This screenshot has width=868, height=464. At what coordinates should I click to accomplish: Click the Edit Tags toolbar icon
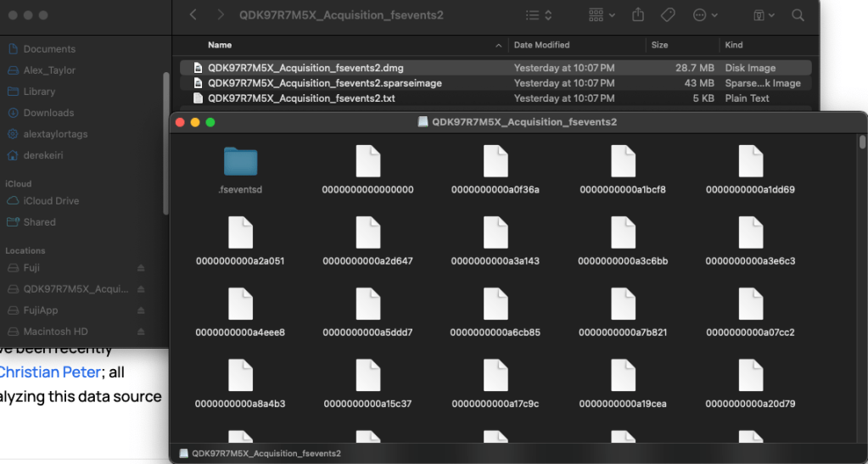(x=668, y=15)
